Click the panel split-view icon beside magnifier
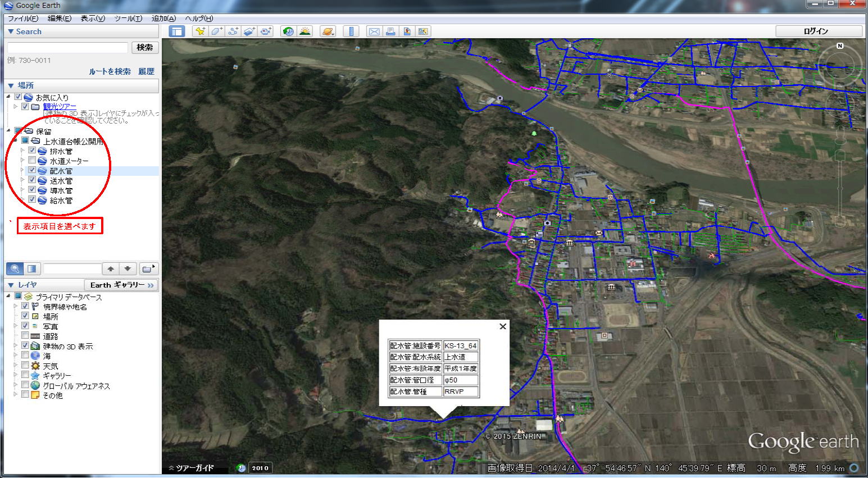The image size is (868, 478). coord(31,268)
